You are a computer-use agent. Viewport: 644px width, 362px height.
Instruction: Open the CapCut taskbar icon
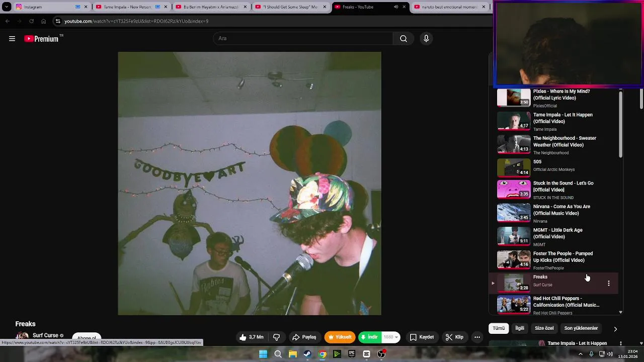pos(367,354)
